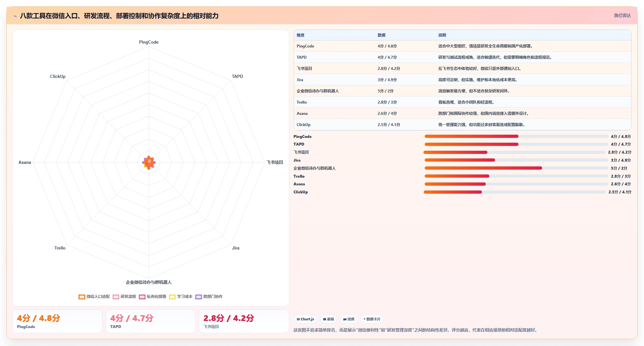Viewport: 644px width, 346px height.
Task: Click the 数据卡片 tag chip
Action: [372, 319]
